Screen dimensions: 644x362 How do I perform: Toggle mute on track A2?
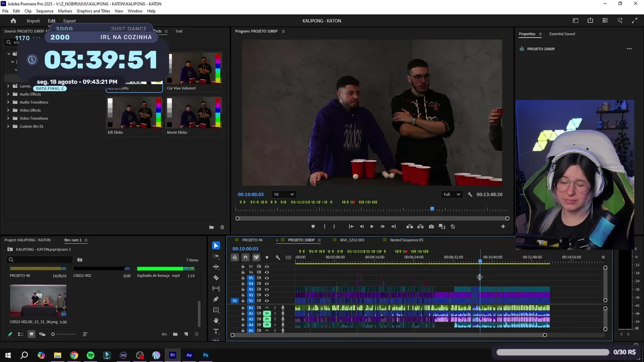tap(267, 313)
